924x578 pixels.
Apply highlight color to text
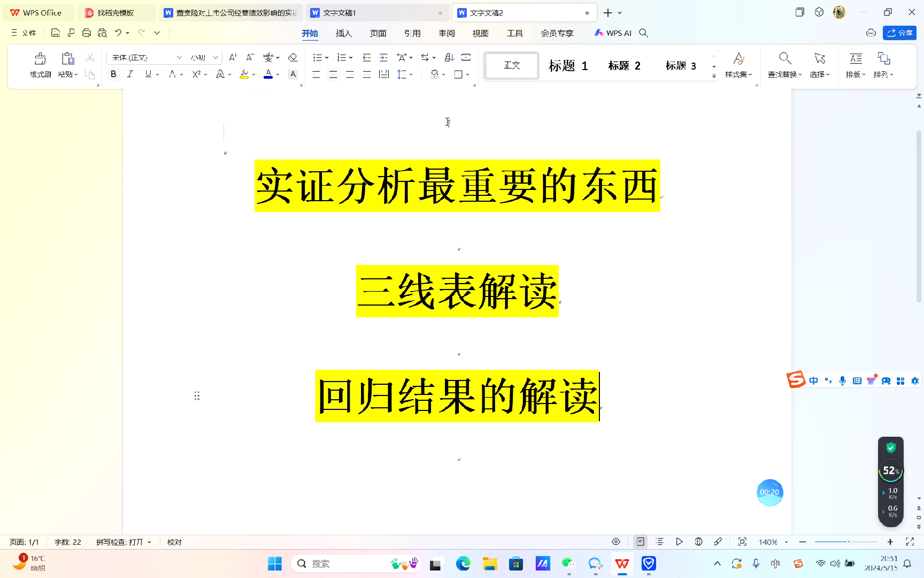(x=244, y=74)
